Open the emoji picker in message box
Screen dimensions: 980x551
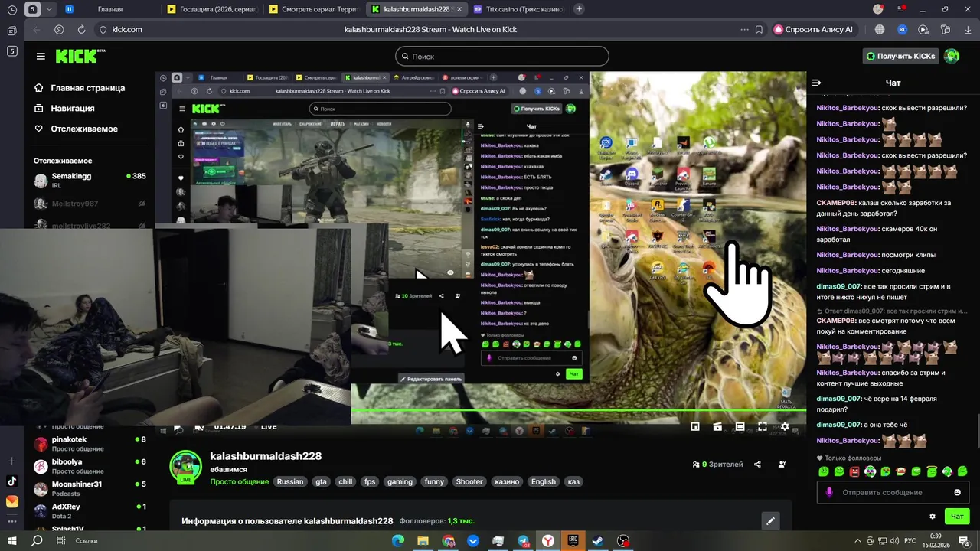(957, 492)
